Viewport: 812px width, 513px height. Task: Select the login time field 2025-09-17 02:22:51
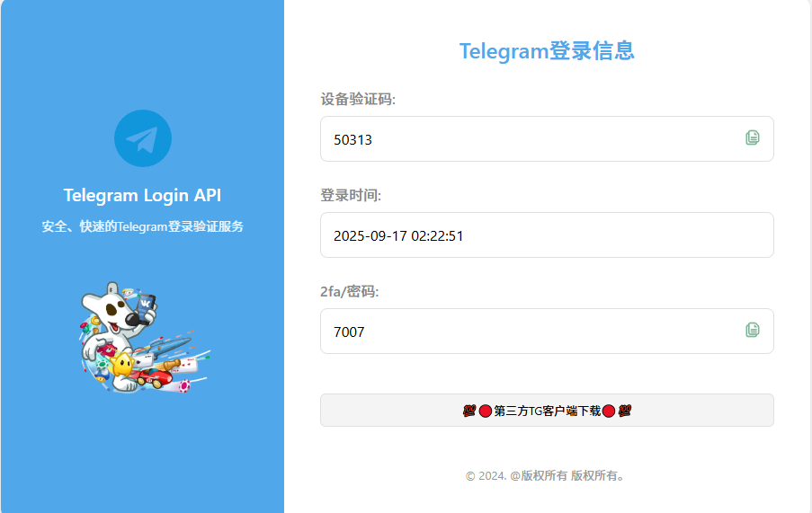tap(547, 234)
